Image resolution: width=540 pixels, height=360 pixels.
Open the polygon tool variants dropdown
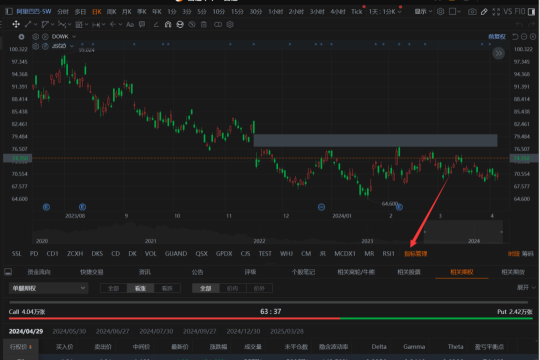coord(52,24)
